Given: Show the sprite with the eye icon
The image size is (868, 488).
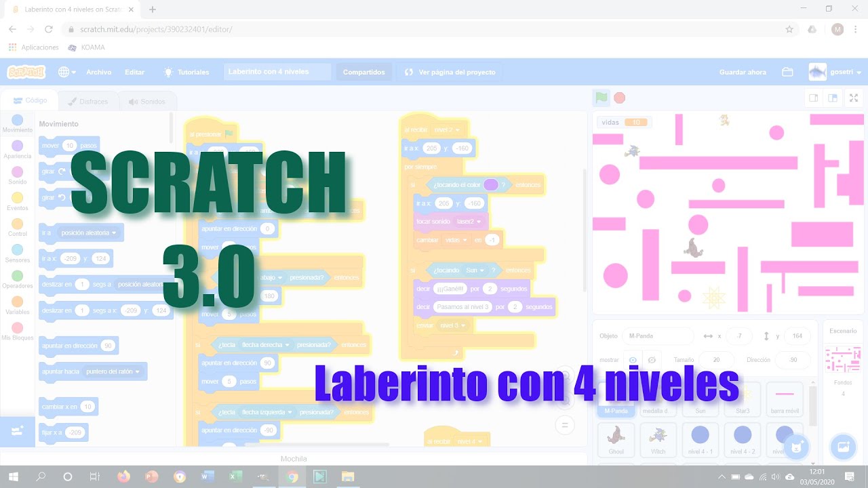Looking at the screenshot, I should point(632,359).
